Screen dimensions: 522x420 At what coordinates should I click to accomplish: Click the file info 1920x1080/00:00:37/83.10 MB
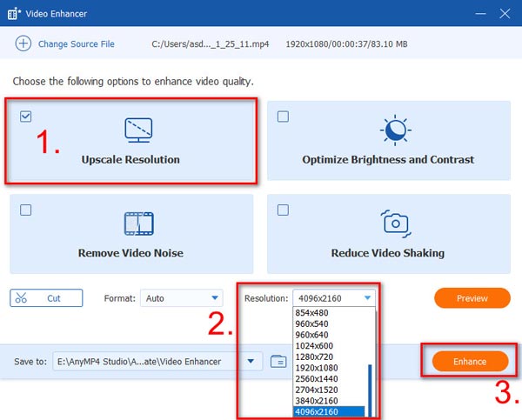click(346, 44)
